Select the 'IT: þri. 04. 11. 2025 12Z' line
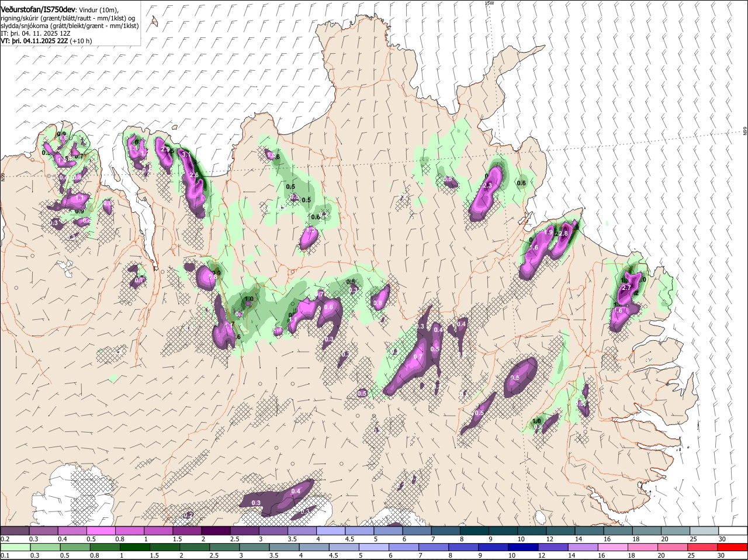 [36, 33]
